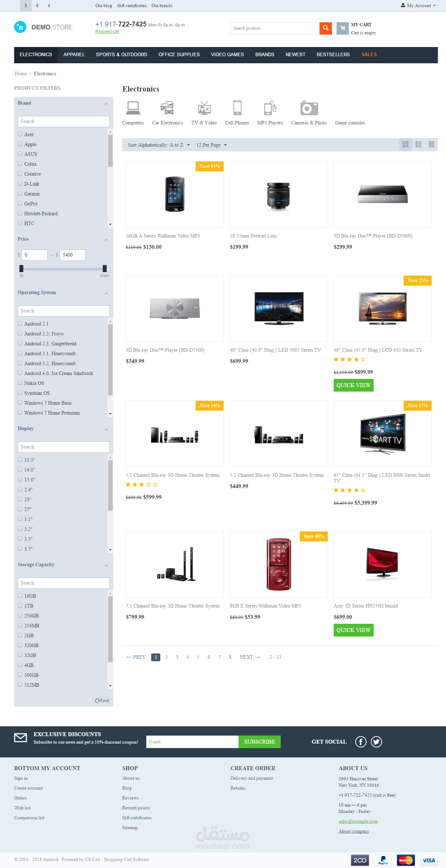This screenshot has width=446, height=868.
Task: Click Quick View for Acer 3D Series
Action: (x=353, y=630)
